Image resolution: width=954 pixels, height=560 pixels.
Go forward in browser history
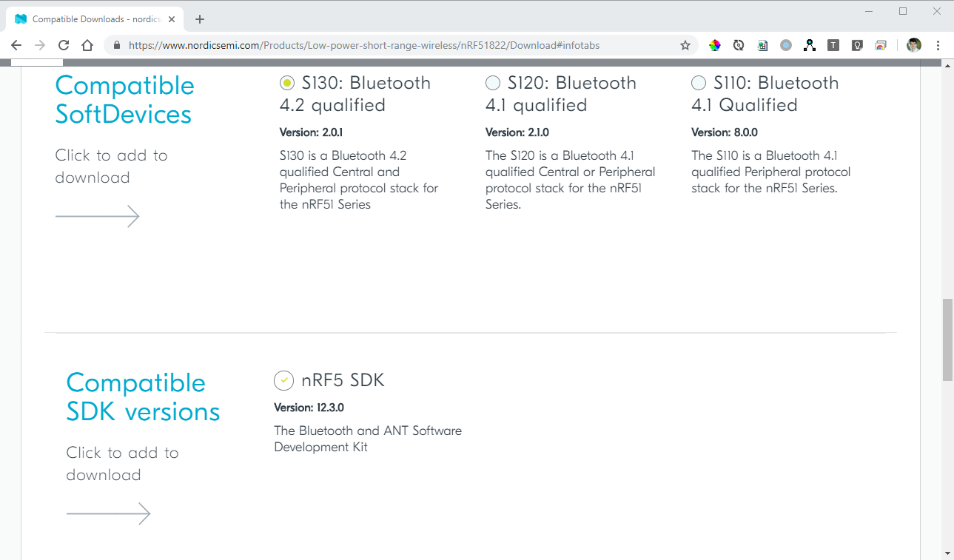(x=40, y=45)
